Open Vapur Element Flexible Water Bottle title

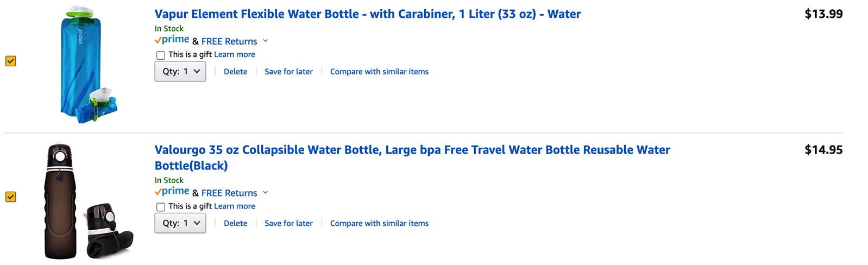pos(367,14)
